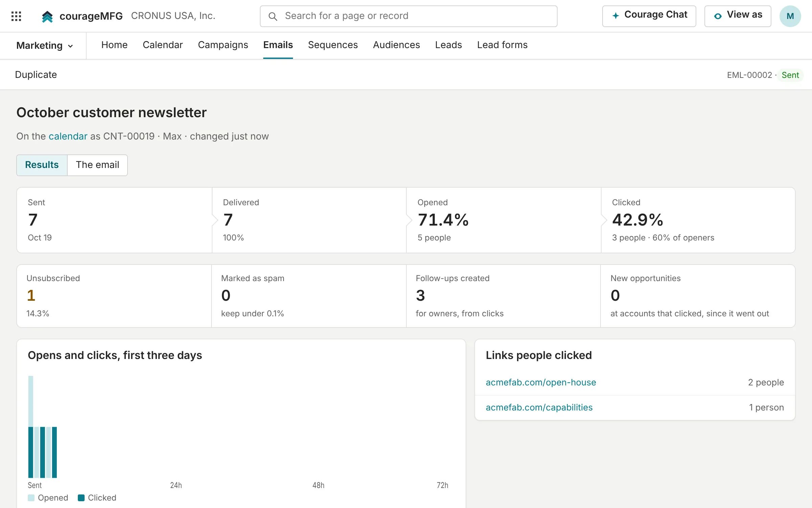The image size is (812, 508).
Task: Click the search magnifier icon
Action: 273,16
